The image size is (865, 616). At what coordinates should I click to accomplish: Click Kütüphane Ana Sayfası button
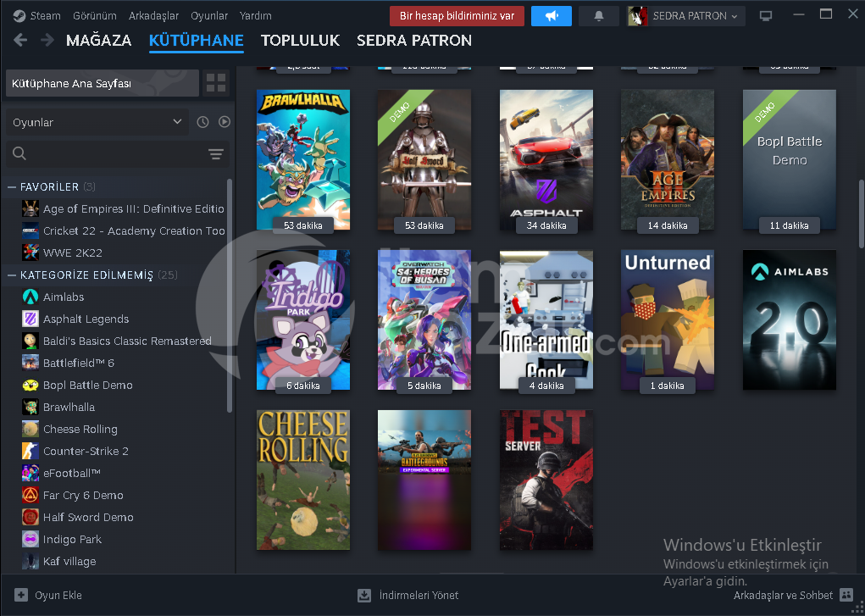[x=102, y=83]
